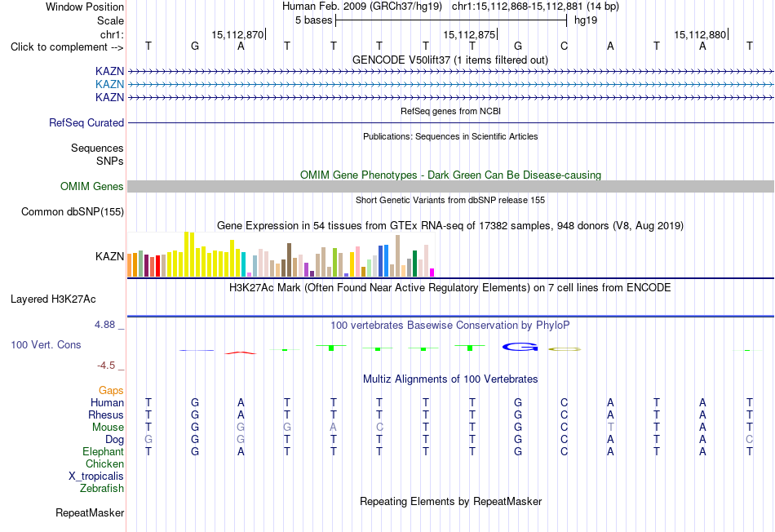Open the GTEx Gene Expression track title

tap(450, 225)
